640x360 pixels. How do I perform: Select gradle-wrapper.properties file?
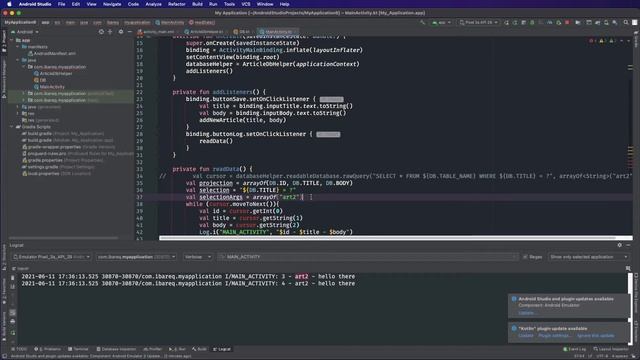pos(54,147)
